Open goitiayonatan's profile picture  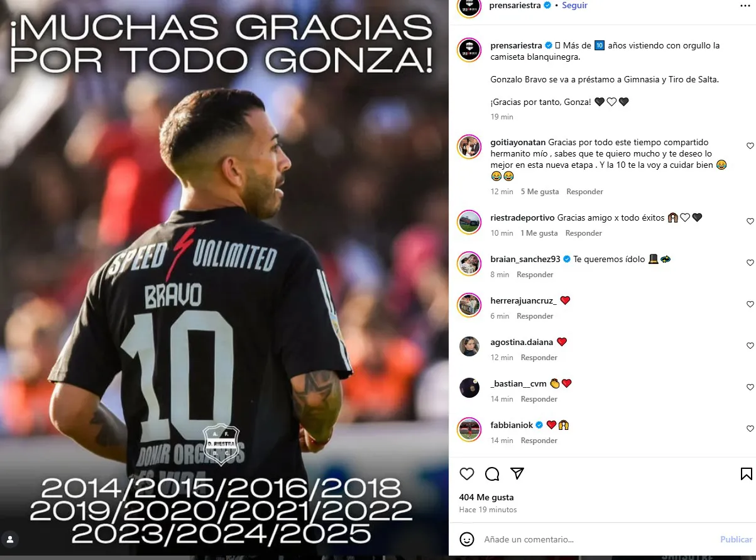(x=469, y=146)
